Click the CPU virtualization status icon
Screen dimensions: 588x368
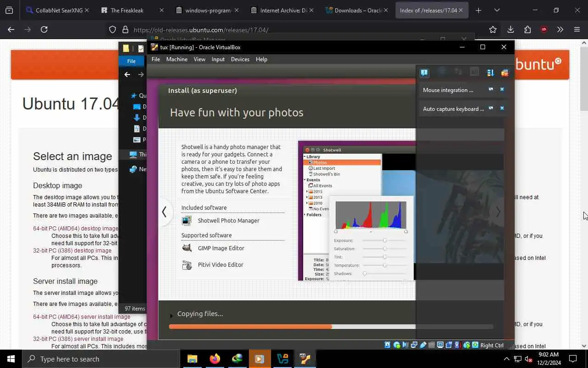(x=458, y=345)
